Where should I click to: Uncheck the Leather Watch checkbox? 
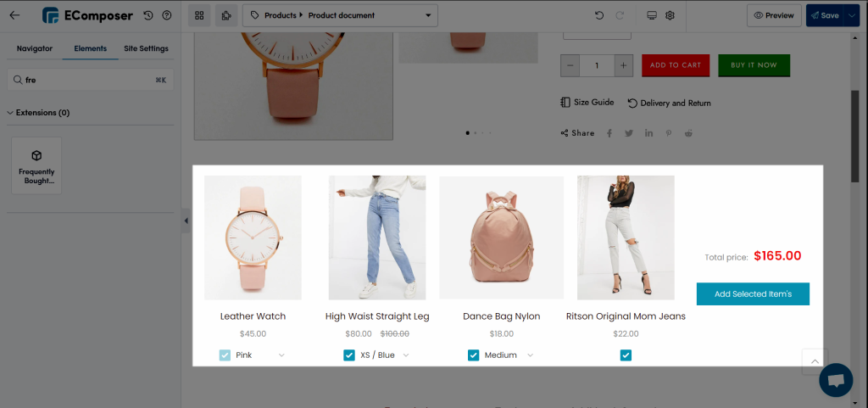tap(225, 355)
